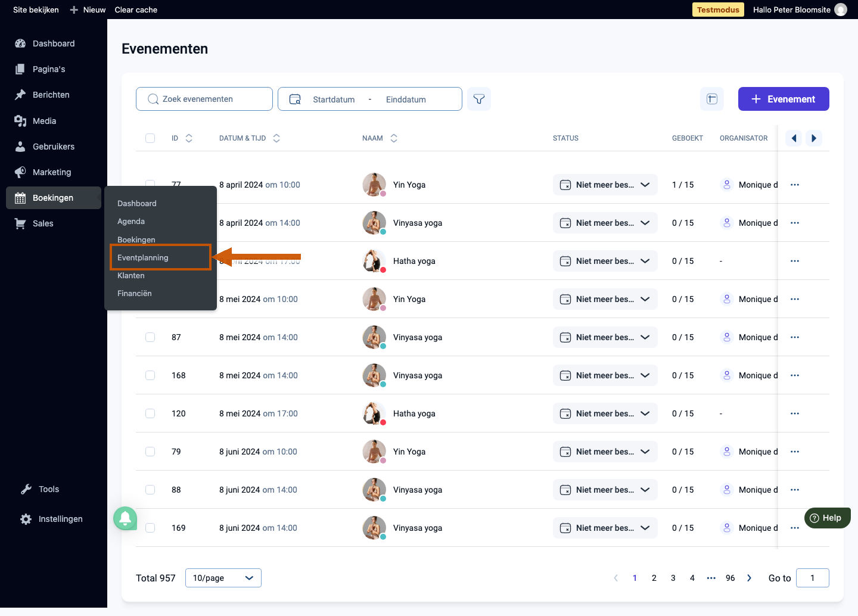Viewport: 858px width, 616px height.
Task: Select Agenda in Boekingen submenu
Action: point(131,221)
